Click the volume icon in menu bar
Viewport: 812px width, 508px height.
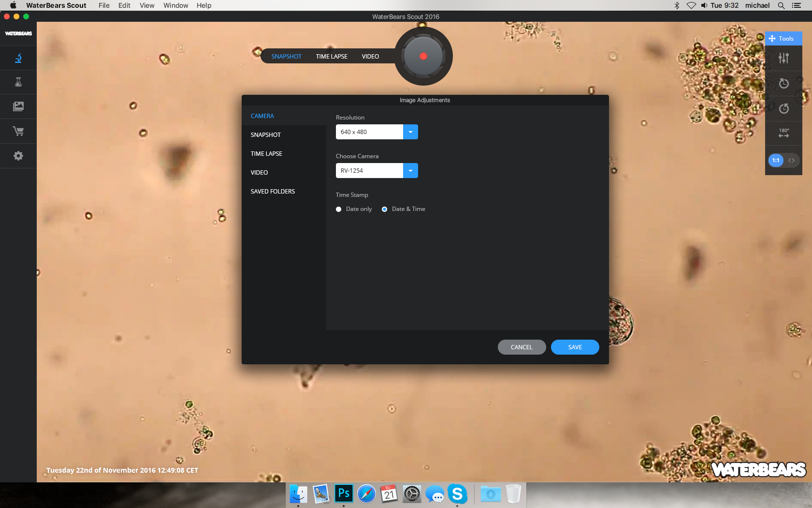(704, 5)
